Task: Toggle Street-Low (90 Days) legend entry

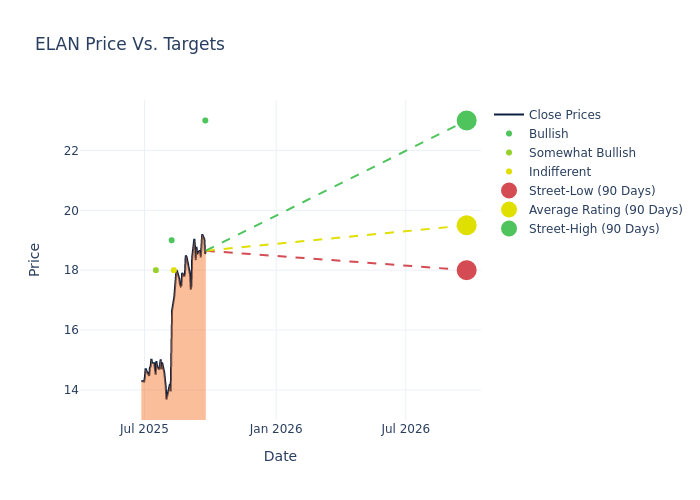Action: point(591,191)
